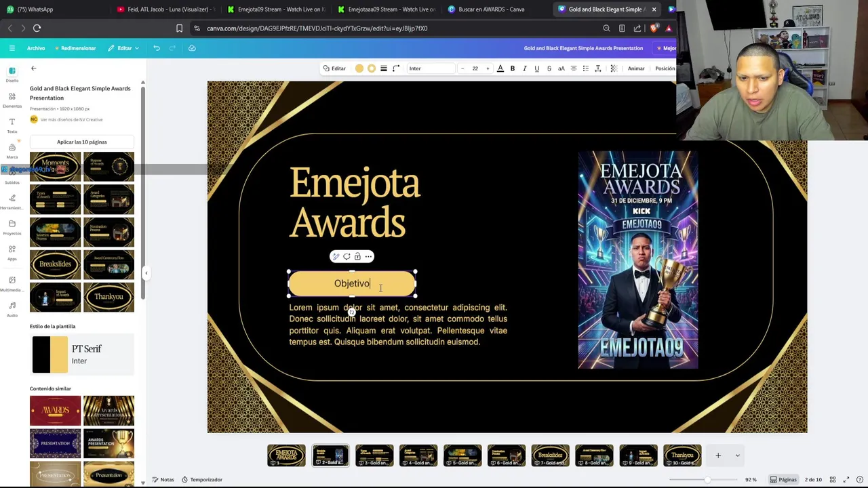Click the Magic Write icon on floating toolbar
This screenshot has height=488, width=868.
pyautogui.click(x=336, y=257)
